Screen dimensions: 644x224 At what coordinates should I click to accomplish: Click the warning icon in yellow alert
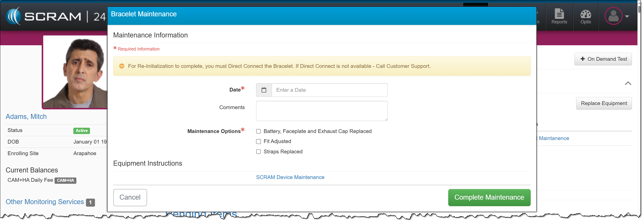(x=122, y=66)
